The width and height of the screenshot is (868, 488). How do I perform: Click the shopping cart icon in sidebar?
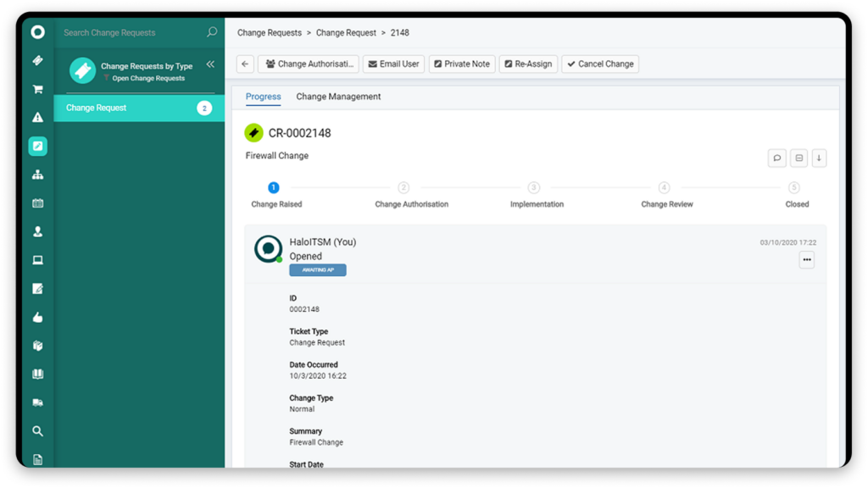click(37, 89)
